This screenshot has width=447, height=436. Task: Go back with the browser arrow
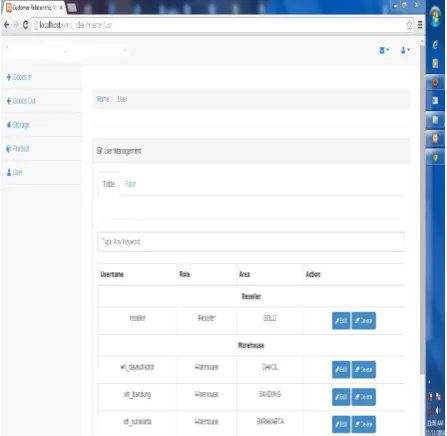click(6, 25)
